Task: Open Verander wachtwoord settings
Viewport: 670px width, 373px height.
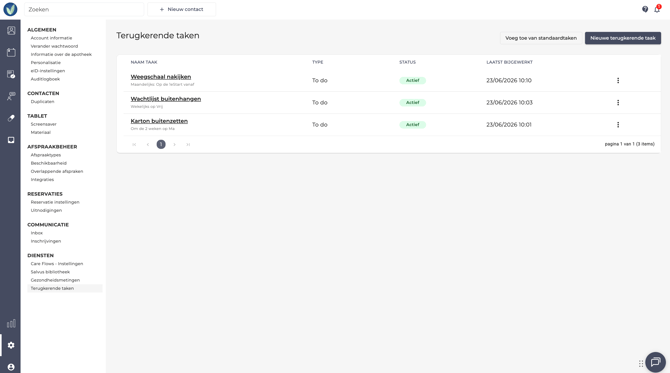Action: [54, 46]
